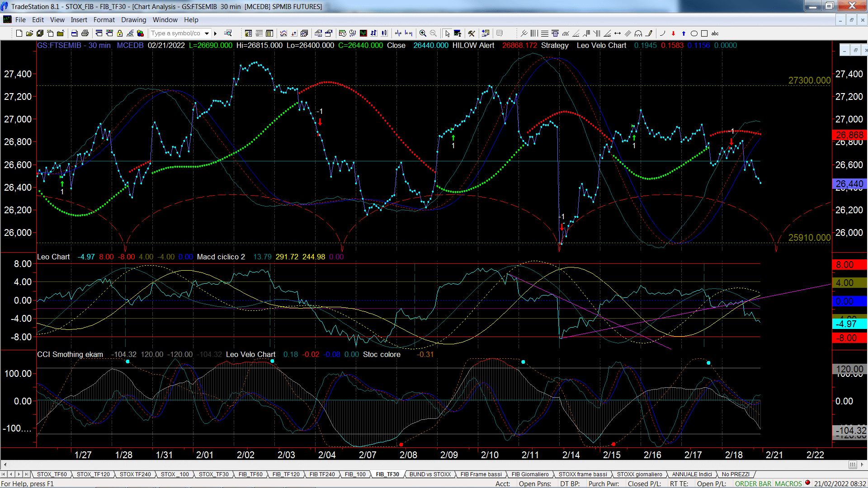Select the vertical lines drawing tool
The width and height of the screenshot is (868, 488).
click(x=534, y=33)
